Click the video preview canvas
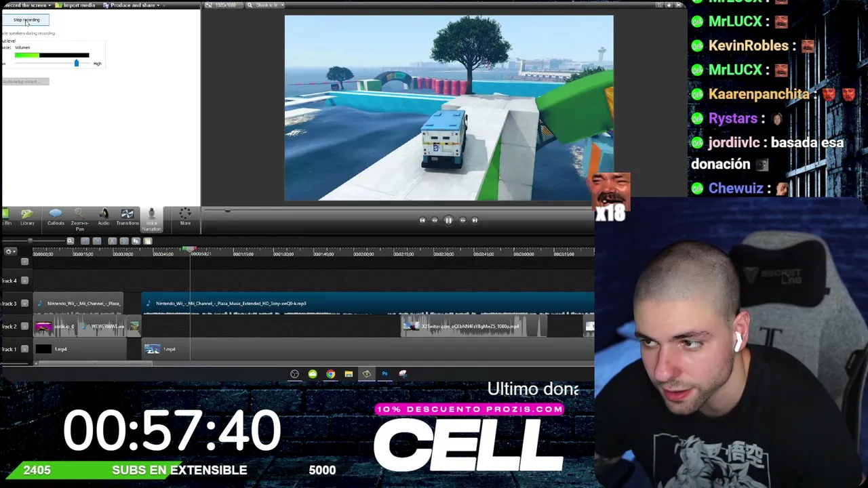This screenshot has height=488, width=868. click(x=449, y=108)
